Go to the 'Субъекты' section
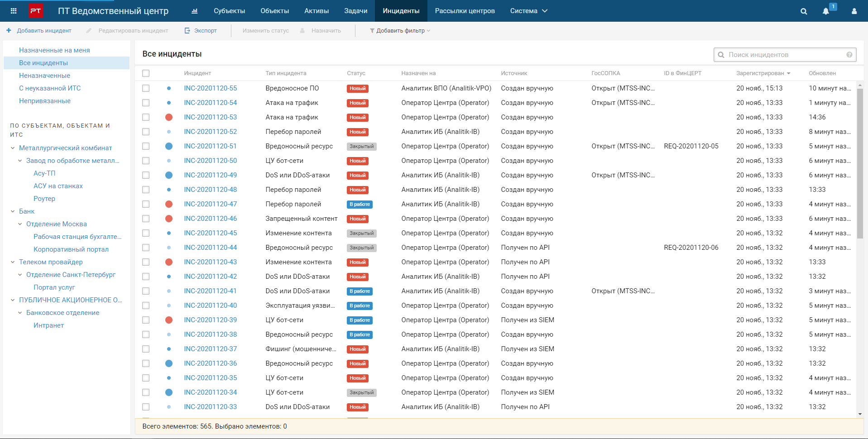Image resolution: width=868 pixels, height=439 pixels. point(230,11)
